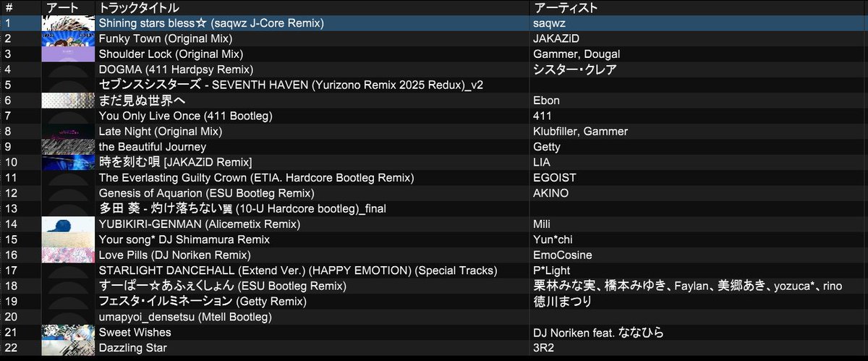The height and width of the screenshot is (361, 868).
Task: Select Your song* DJ Shimamura Remix
Action: 184,239
